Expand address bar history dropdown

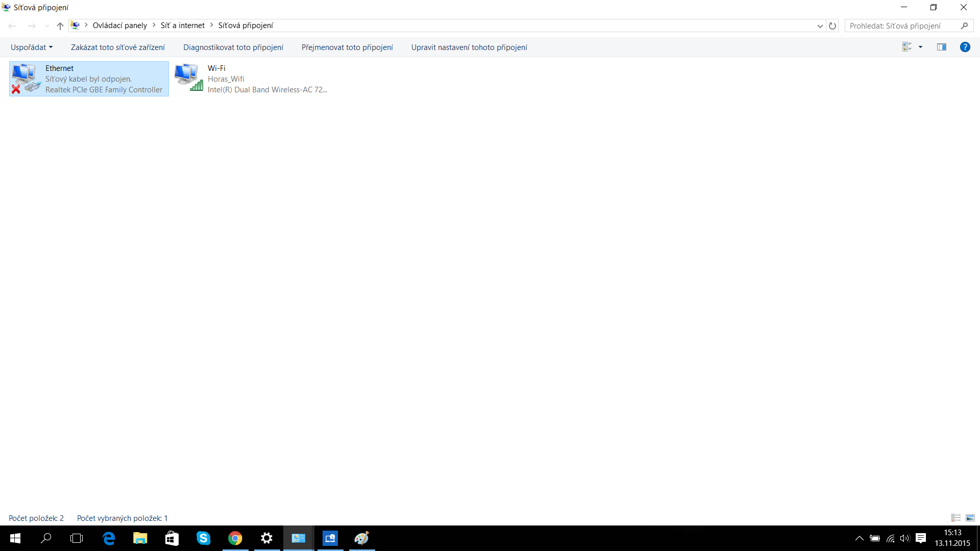click(x=820, y=26)
